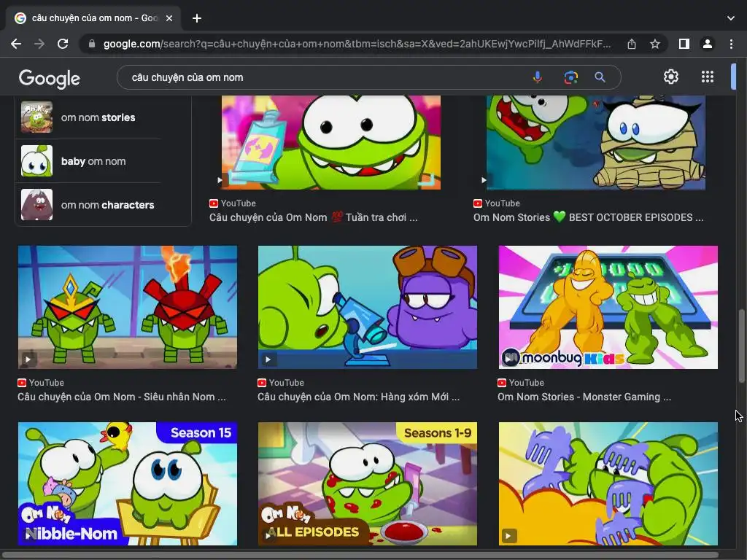Click the horizontal scrollbar at bottom
The width and height of the screenshot is (747, 560).
tap(360, 555)
